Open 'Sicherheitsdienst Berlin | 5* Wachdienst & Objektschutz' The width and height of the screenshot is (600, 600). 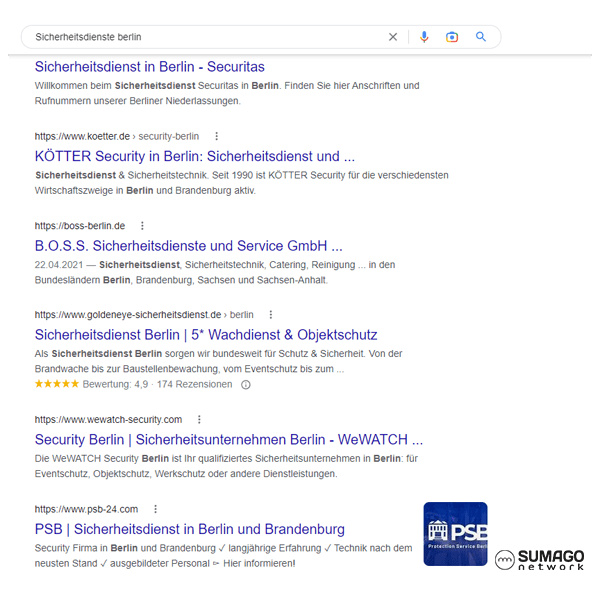206,335
